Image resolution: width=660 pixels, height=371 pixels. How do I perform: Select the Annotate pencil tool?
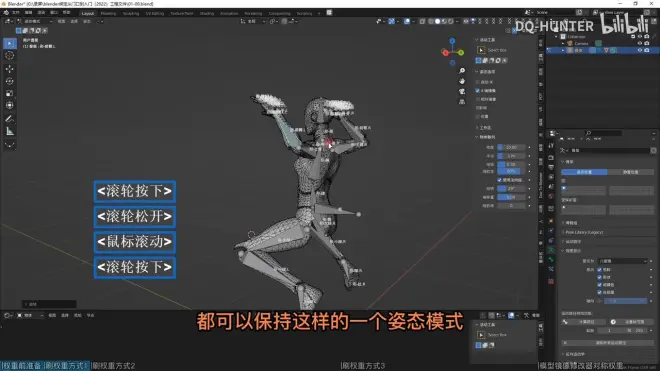pyautogui.click(x=9, y=119)
